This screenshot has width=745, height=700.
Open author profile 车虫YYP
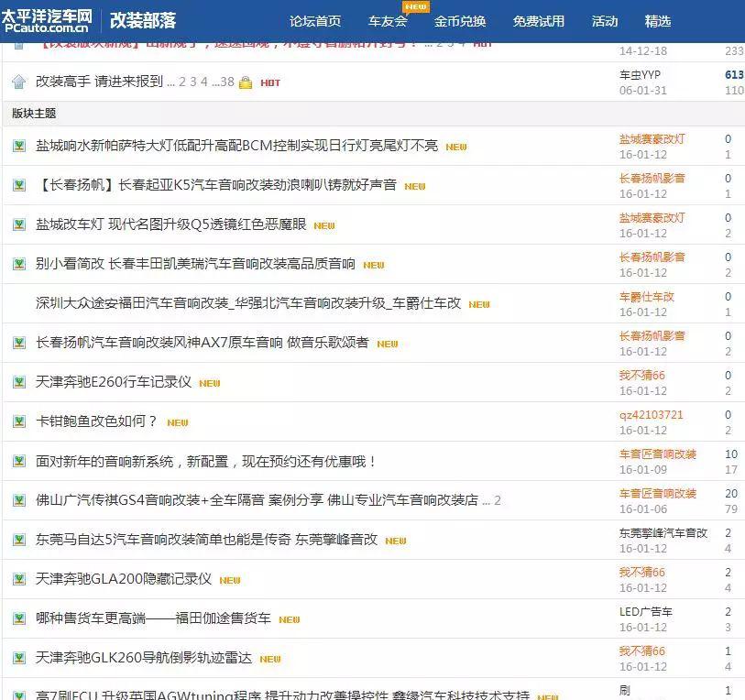coord(640,74)
